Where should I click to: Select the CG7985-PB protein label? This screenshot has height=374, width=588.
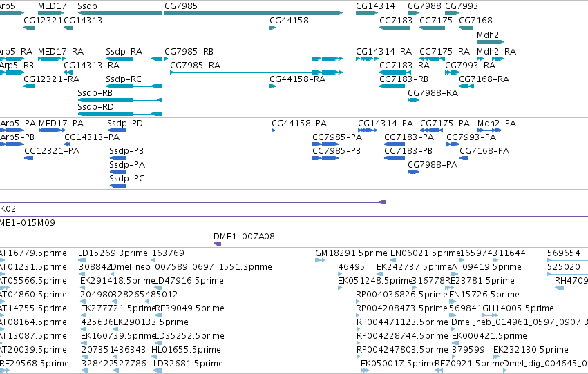tap(336, 151)
